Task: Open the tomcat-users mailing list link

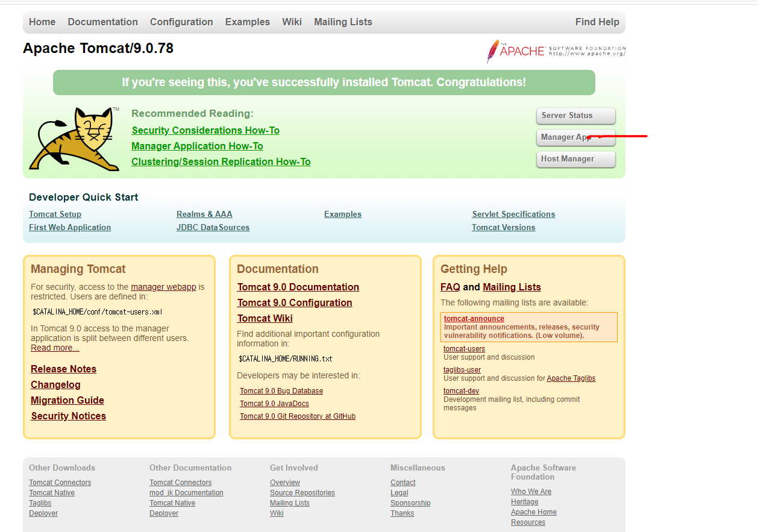Action: (464, 349)
